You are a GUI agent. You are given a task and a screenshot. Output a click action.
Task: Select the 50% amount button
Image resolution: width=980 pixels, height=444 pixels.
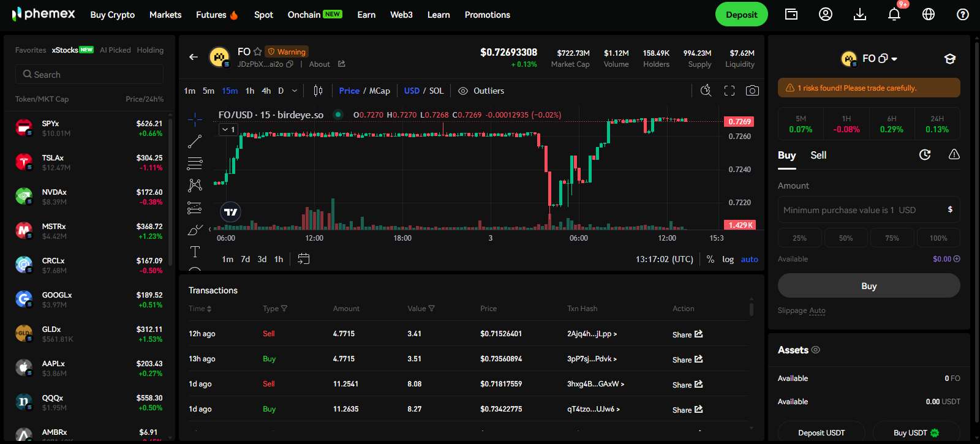pos(846,238)
